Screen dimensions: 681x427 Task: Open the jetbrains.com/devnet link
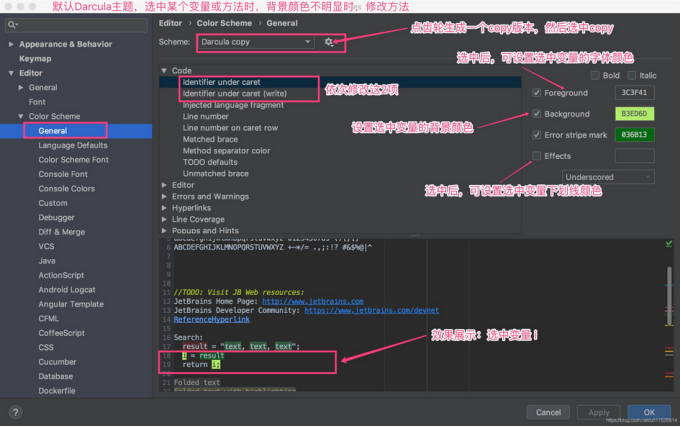click(x=371, y=311)
